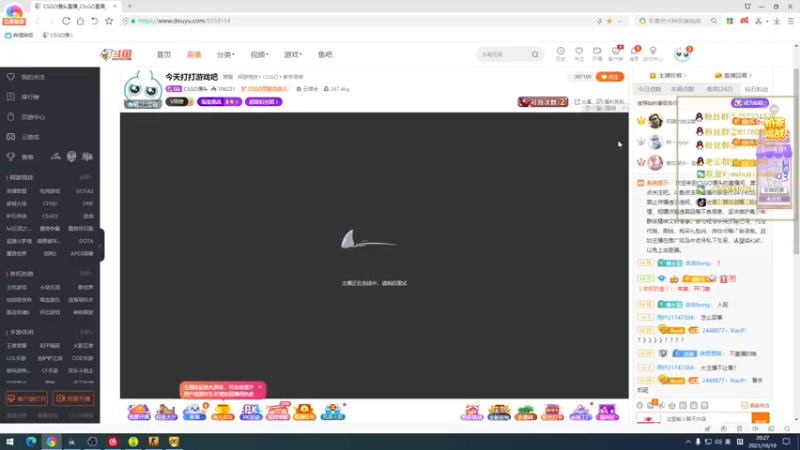Click the search magnifier icon

535,55
